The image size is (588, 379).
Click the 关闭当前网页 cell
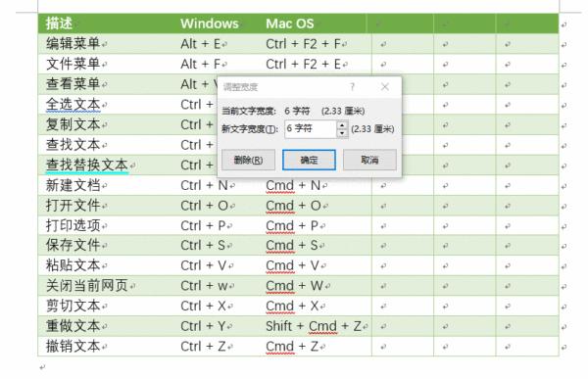pos(86,286)
